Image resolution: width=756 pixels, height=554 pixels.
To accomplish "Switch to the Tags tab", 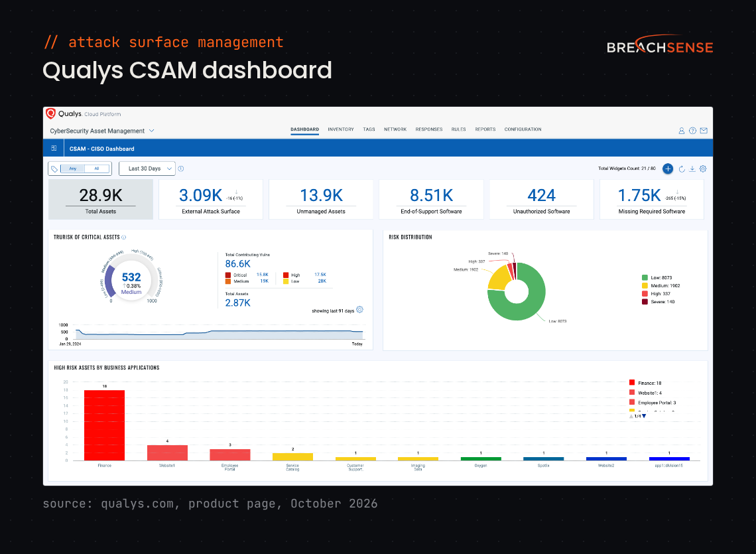I will (369, 129).
